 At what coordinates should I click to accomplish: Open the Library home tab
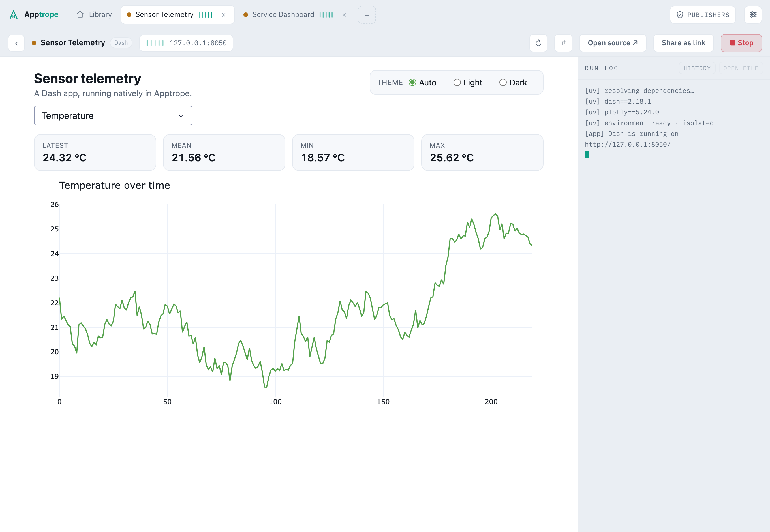coord(94,15)
